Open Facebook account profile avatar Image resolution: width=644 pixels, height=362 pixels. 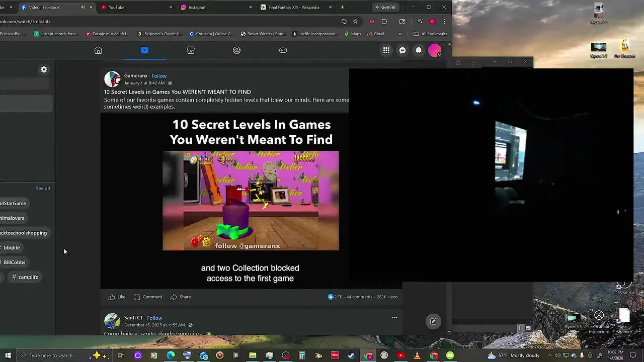(x=435, y=50)
